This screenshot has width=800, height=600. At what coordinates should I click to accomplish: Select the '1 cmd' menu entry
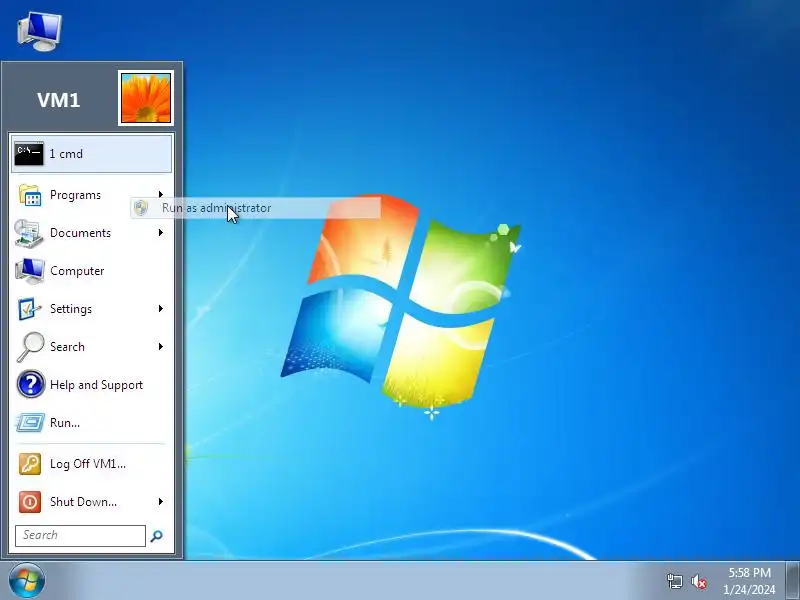92,154
